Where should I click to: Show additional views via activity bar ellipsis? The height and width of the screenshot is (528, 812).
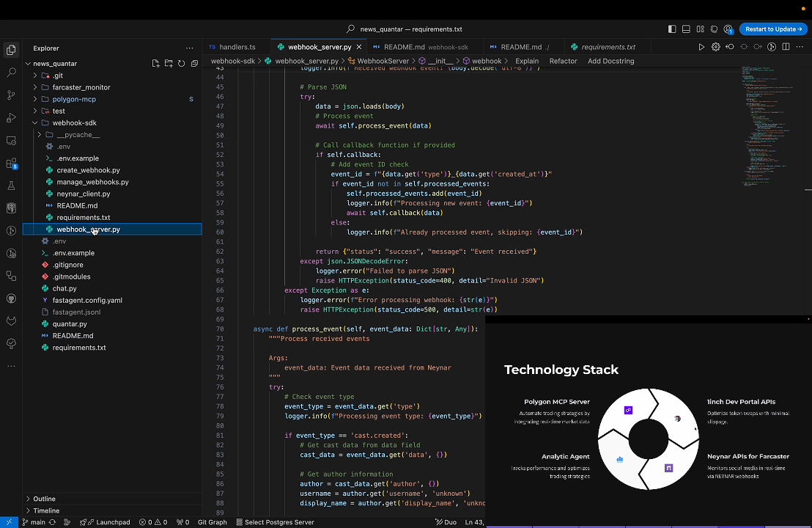point(11,366)
